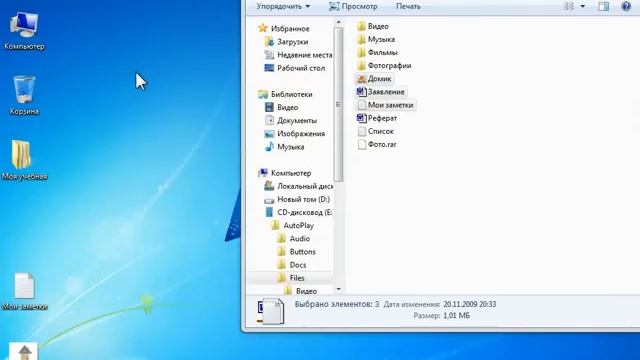The image size is (640, 360).
Task: Select the Фотографии folder in file list
Action: (x=384, y=65)
